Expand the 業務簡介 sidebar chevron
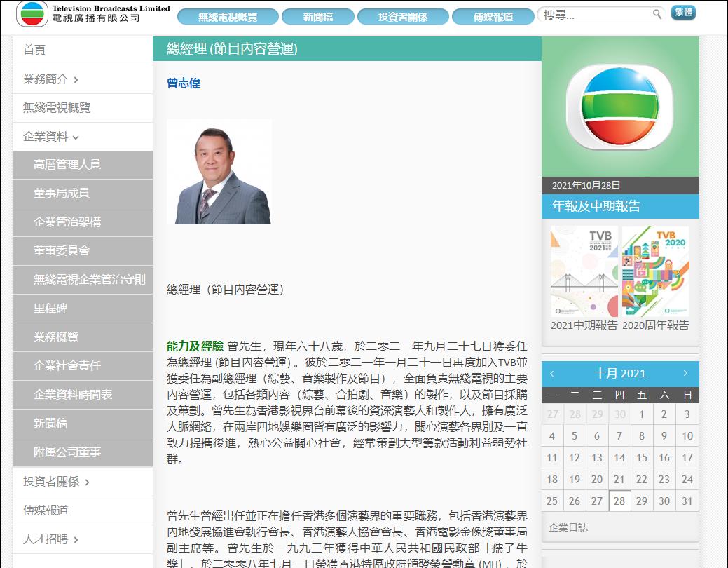 click(x=76, y=80)
